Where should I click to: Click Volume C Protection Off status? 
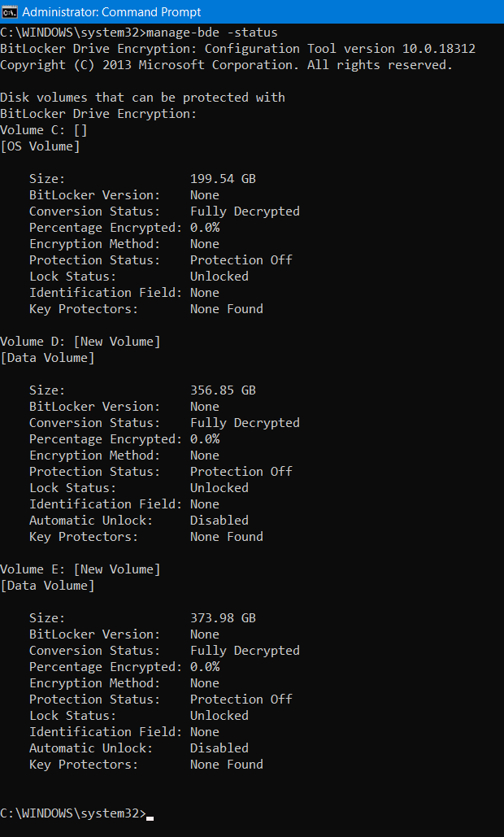(241, 260)
